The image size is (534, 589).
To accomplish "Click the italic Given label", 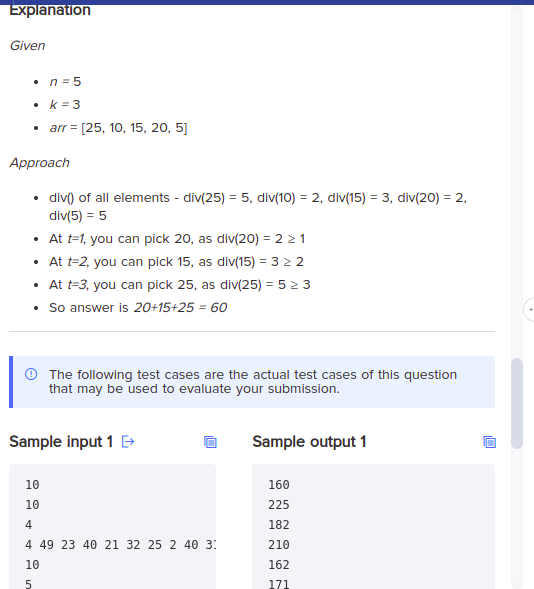I will tap(27, 46).
